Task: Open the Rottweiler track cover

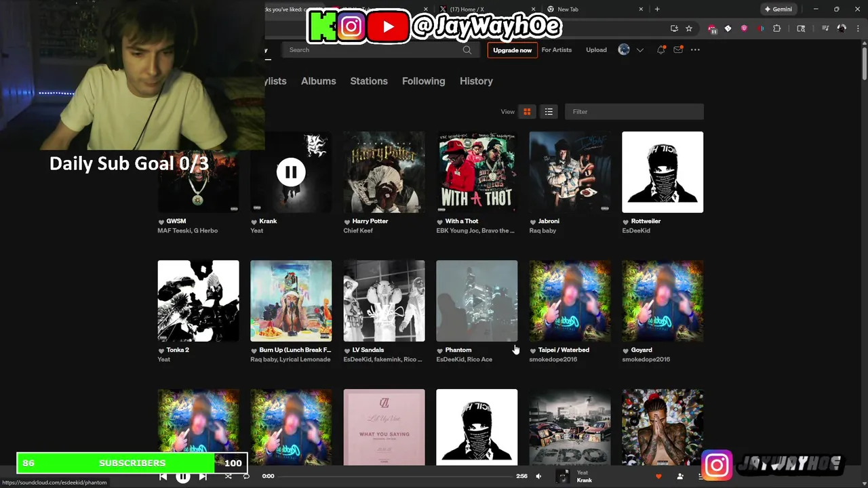Action: tap(663, 172)
